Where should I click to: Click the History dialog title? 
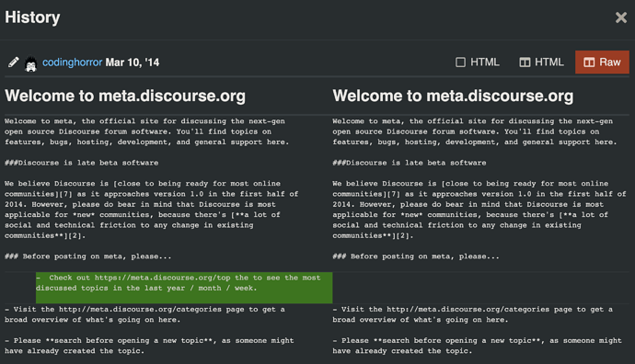click(32, 17)
